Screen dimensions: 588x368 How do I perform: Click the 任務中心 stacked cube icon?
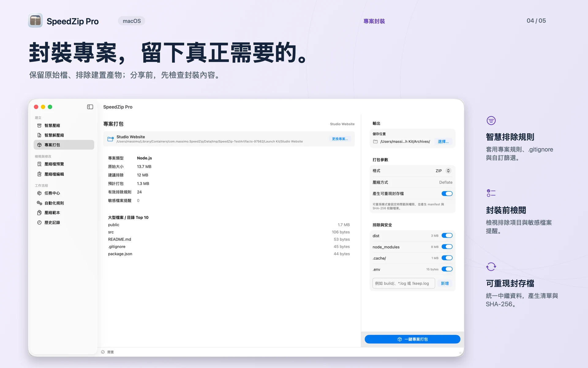coord(39,193)
